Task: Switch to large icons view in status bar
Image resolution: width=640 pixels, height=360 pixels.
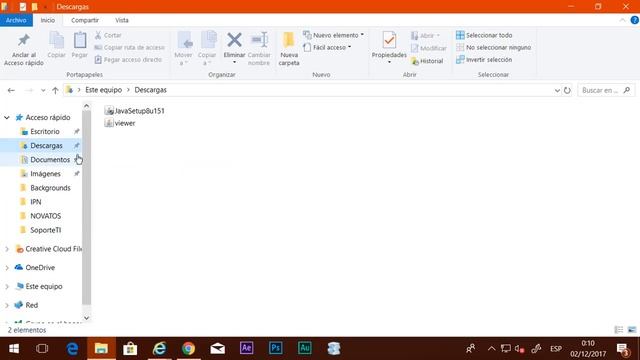Action: click(x=632, y=330)
